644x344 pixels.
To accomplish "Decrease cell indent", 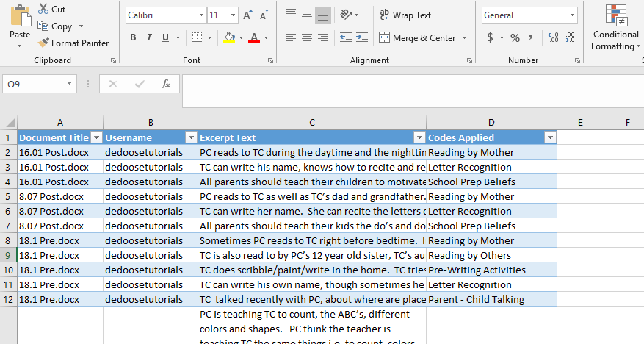I will tap(346, 37).
